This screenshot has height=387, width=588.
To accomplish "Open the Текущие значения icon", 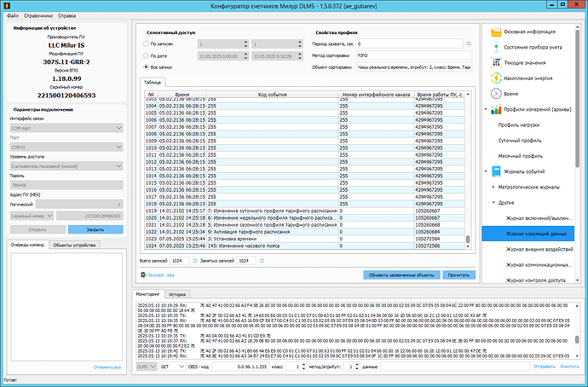I will [x=496, y=62].
